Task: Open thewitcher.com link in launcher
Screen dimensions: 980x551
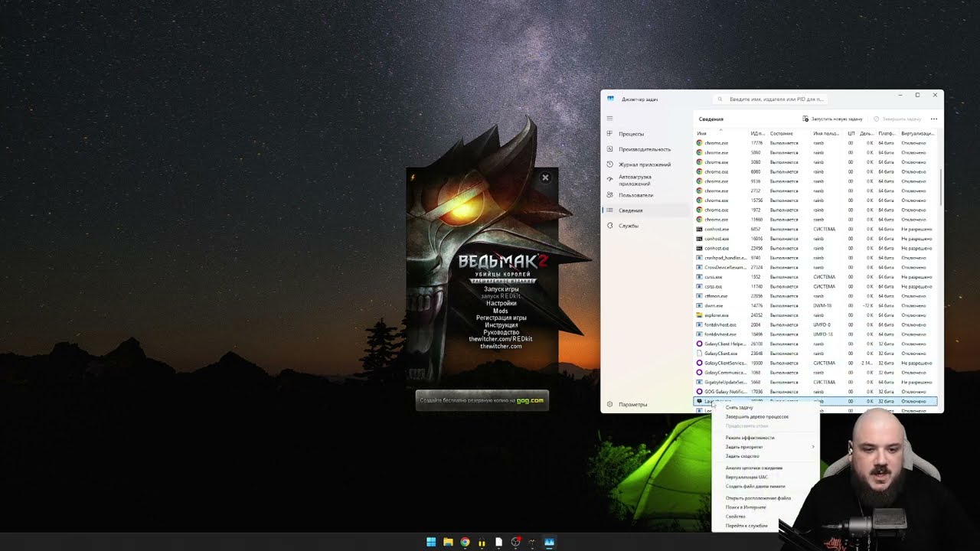Action: coord(501,346)
